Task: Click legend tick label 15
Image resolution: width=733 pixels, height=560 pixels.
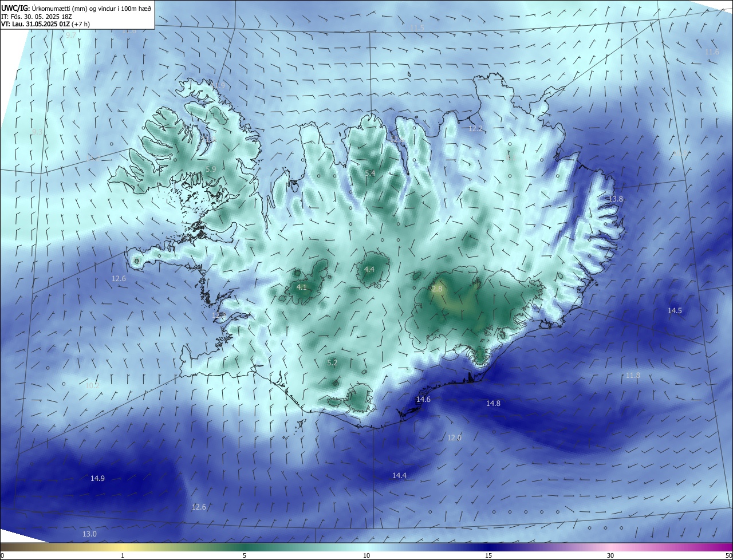Action: [488, 555]
